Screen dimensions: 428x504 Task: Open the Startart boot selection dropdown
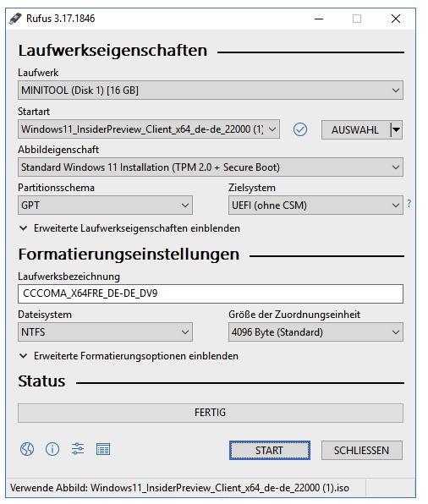pyautogui.click(x=149, y=129)
